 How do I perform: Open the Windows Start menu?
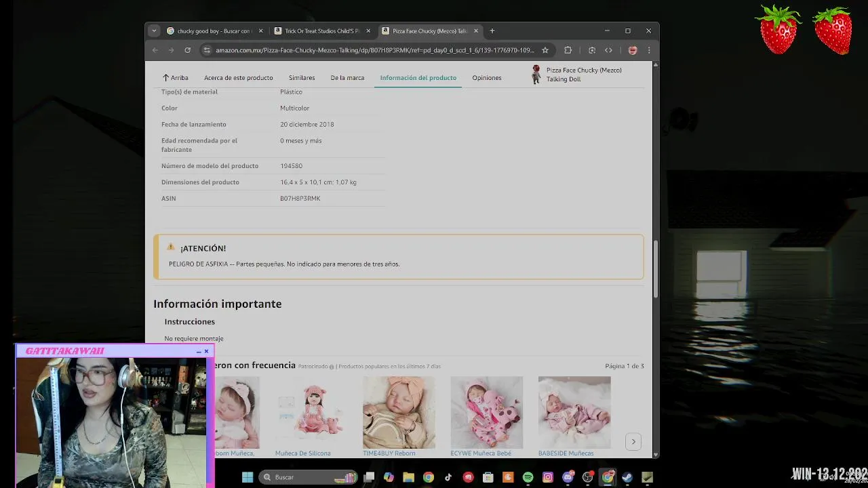tap(248, 477)
